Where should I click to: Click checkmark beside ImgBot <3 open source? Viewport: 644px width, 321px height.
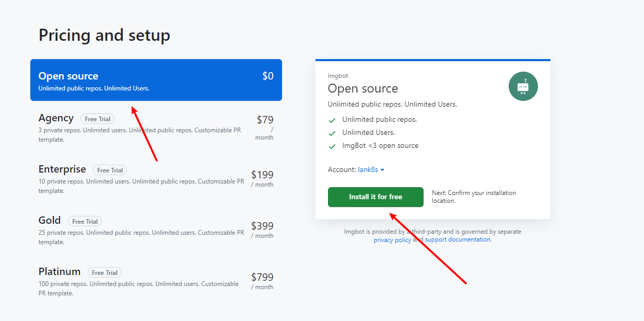click(x=332, y=146)
